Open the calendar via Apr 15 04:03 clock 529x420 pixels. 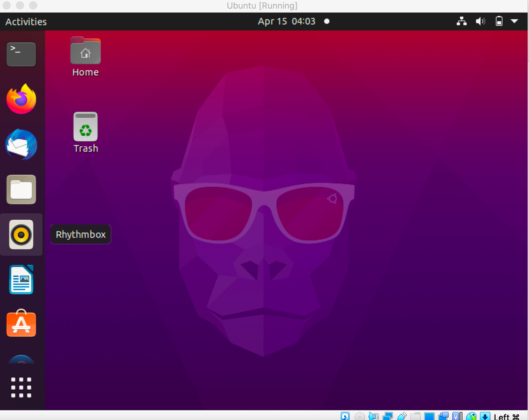(287, 21)
